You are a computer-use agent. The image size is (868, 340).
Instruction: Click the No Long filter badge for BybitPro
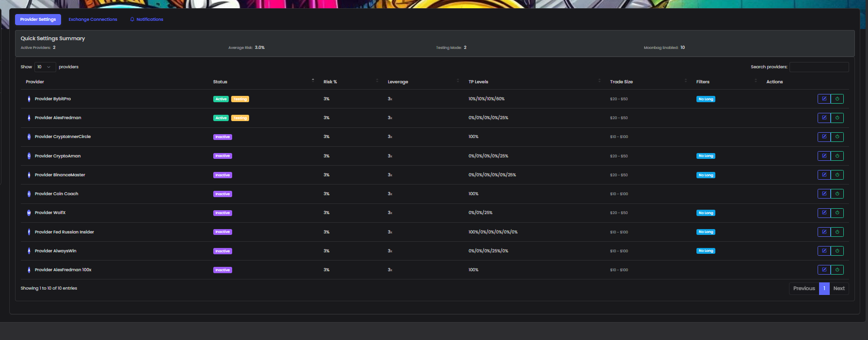click(x=706, y=99)
